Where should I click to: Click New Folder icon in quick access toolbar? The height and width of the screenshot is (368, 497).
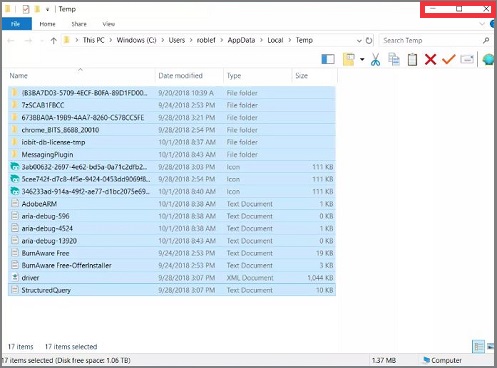click(x=37, y=9)
